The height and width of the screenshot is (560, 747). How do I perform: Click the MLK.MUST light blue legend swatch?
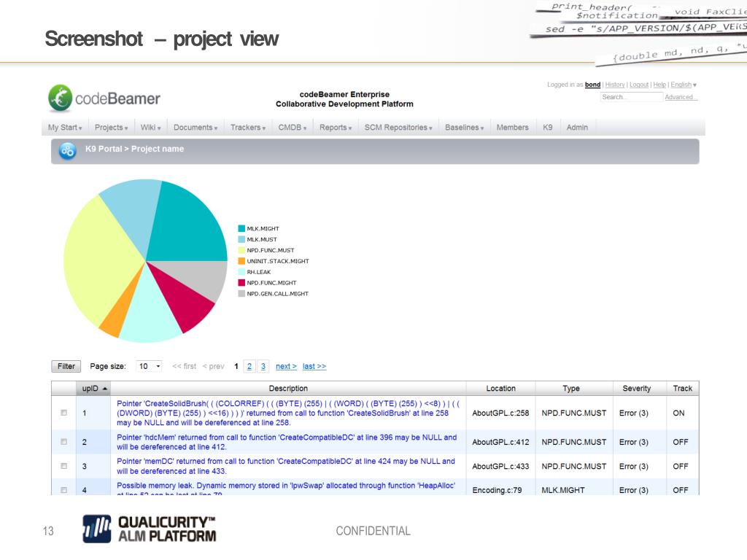click(x=241, y=239)
